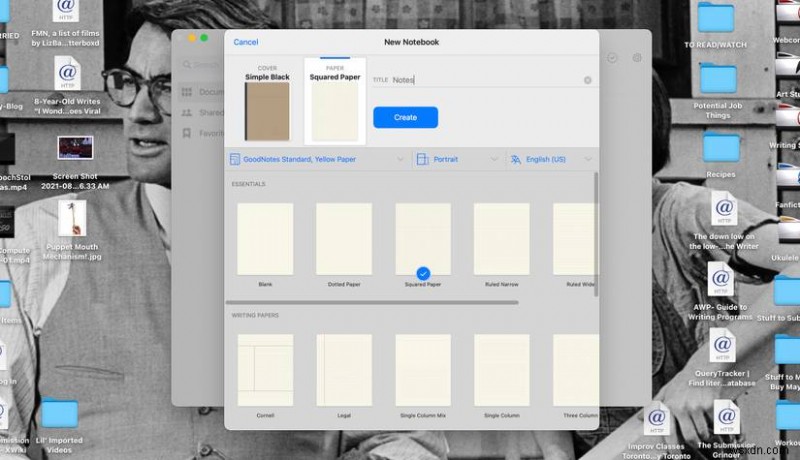Open 8-Year-Old Writes link file
800x460 pixels.
click(67, 85)
